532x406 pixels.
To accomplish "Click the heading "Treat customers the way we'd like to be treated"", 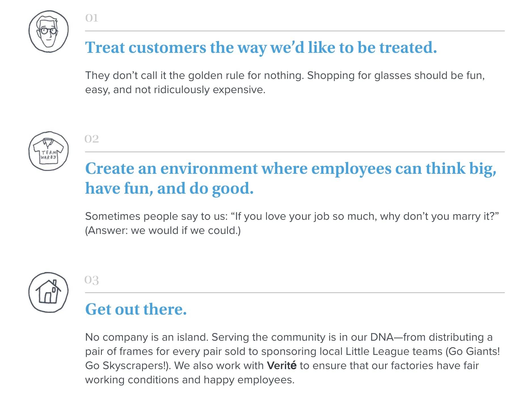I will point(261,47).
